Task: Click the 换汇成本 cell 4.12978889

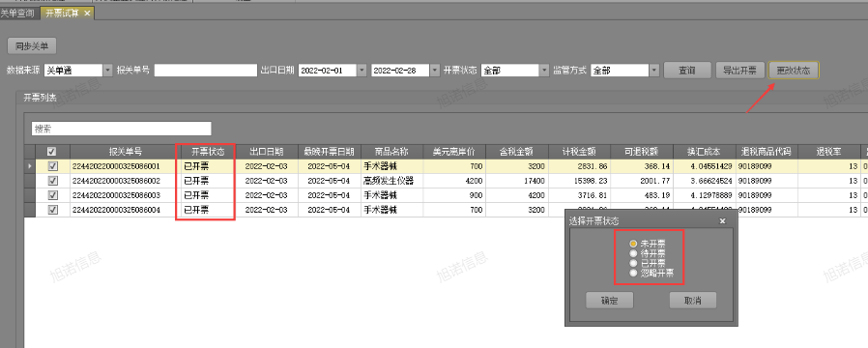Action: pyautogui.click(x=704, y=194)
